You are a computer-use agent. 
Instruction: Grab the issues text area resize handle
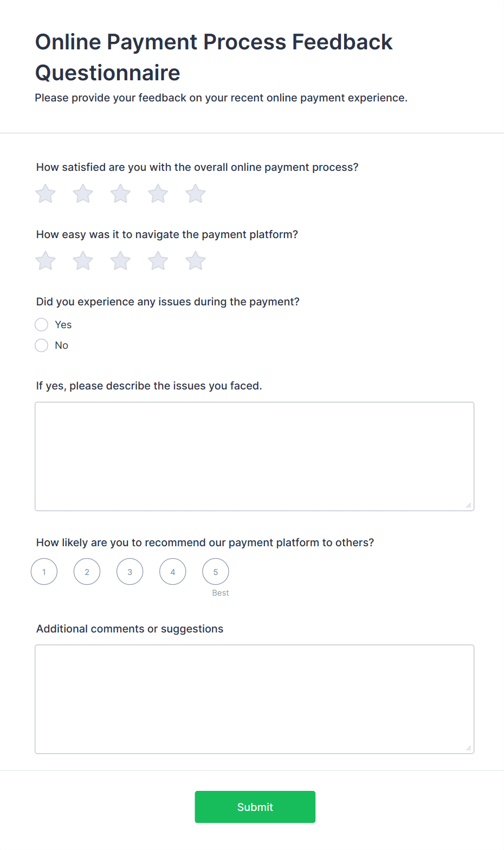tap(469, 506)
